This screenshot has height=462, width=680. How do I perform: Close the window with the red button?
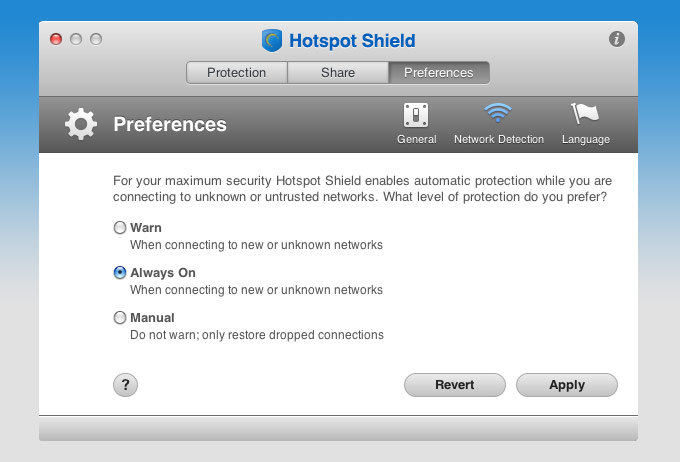[x=56, y=39]
